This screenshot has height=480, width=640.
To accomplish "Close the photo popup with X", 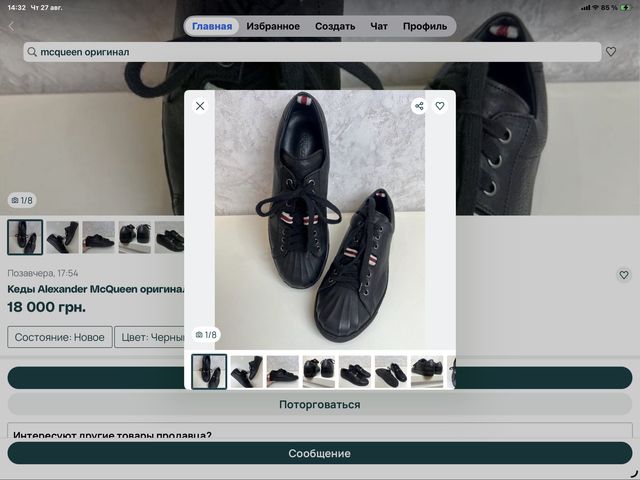I will click(x=200, y=106).
